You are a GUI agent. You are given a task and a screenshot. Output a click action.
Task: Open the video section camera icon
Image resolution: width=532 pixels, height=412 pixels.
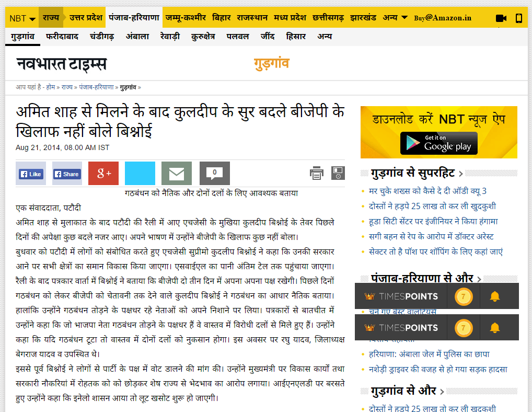tap(501, 18)
